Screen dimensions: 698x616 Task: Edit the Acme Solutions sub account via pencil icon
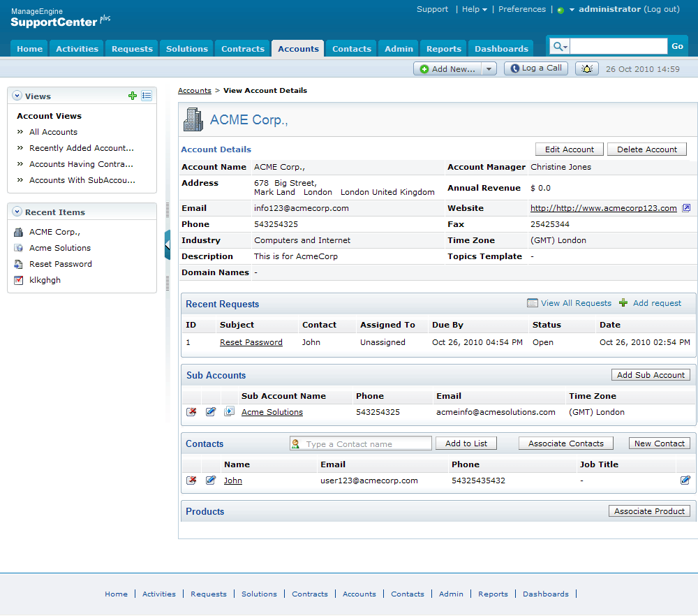click(x=211, y=412)
